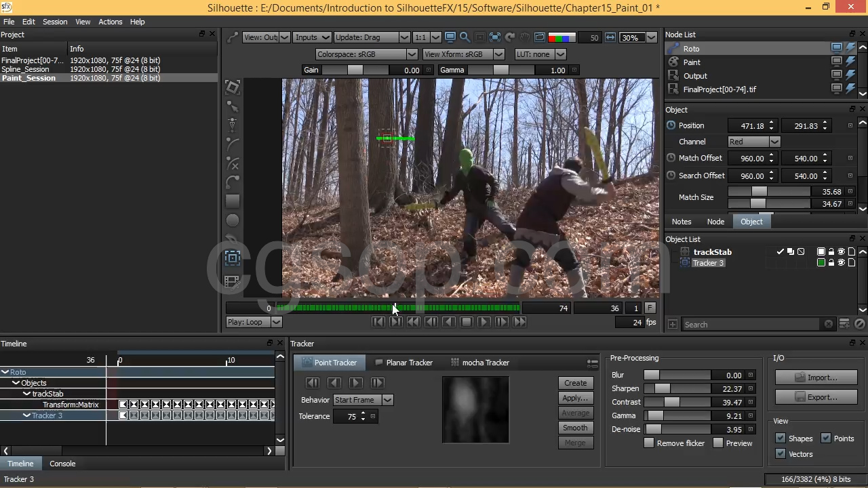Click the Export button in I/O
This screenshot has width=868, height=488.
click(816, 397)
